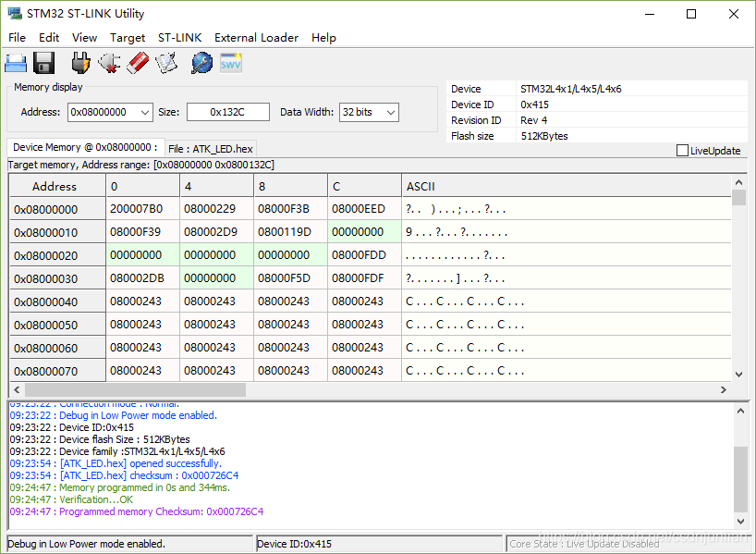Click the memory table scroll up arrow

click(738, 182)
